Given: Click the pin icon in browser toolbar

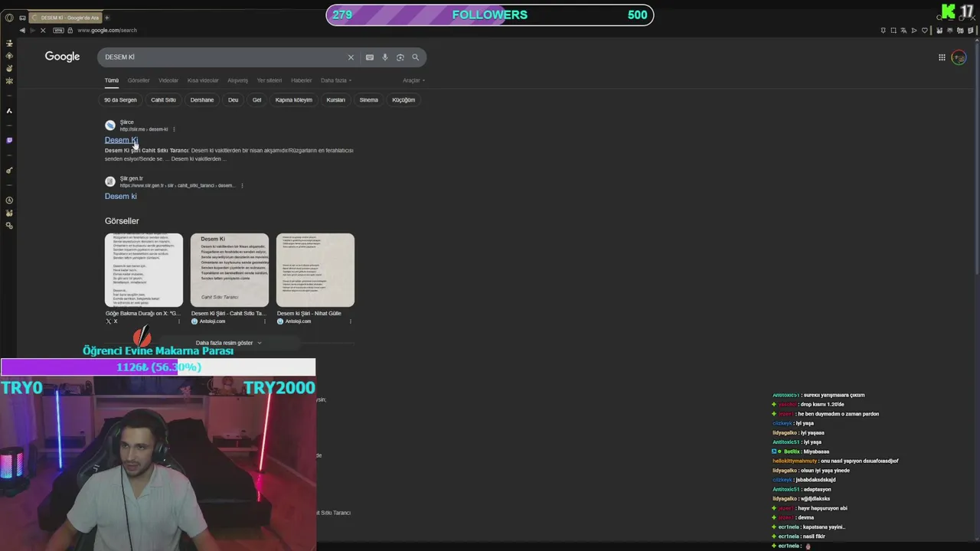Looking at the screenshot, I should point(883,31).
